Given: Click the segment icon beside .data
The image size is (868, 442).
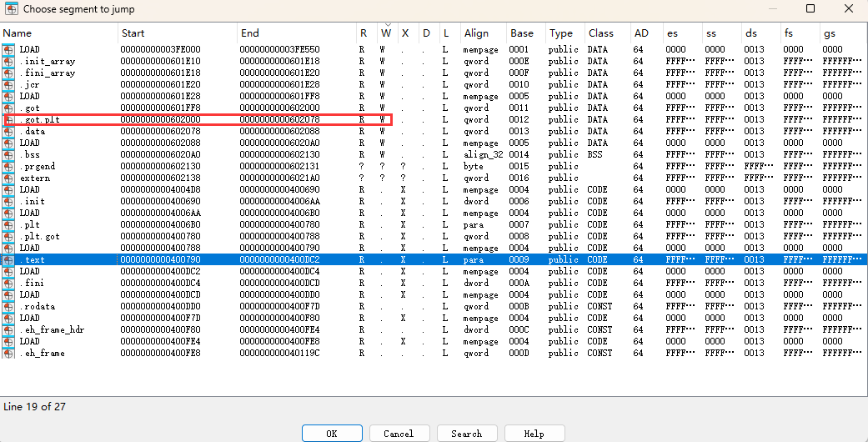Looking at the screenshot, I should click(x=8, y=131).
